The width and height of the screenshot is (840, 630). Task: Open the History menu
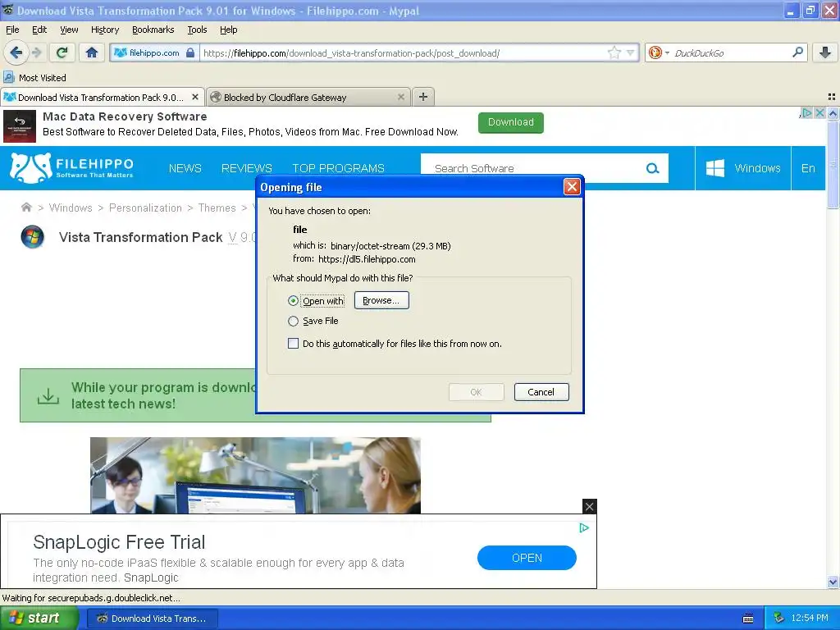pos(105,30)
